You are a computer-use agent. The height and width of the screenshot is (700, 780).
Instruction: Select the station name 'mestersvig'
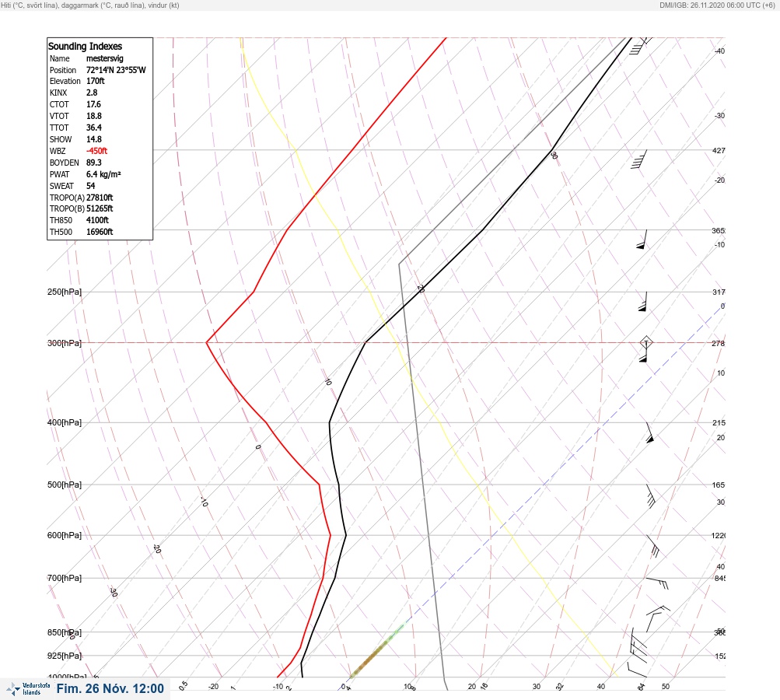pyautogui.click(x=104, y=58)
